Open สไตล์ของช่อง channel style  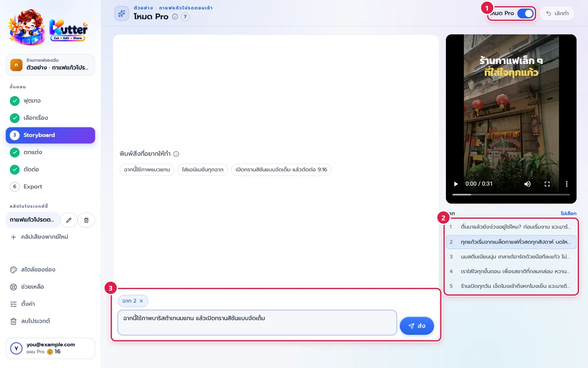tap(50, 269)
